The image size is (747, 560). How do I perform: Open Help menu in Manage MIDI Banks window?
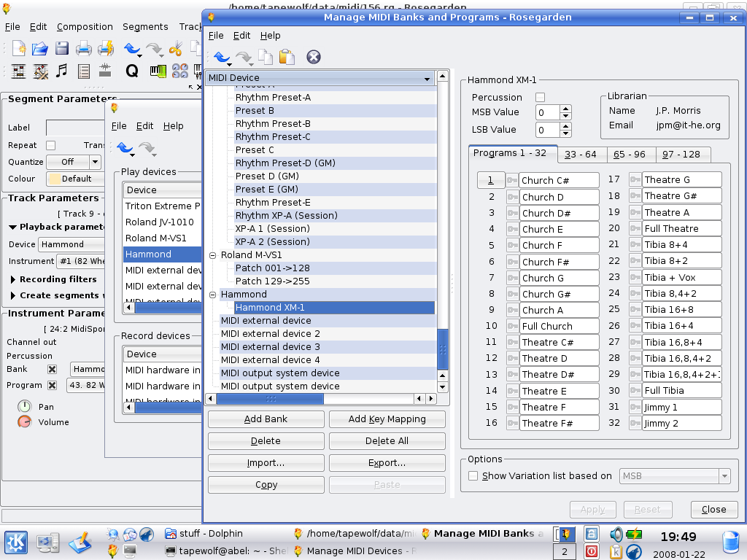(x=270, y=35)
